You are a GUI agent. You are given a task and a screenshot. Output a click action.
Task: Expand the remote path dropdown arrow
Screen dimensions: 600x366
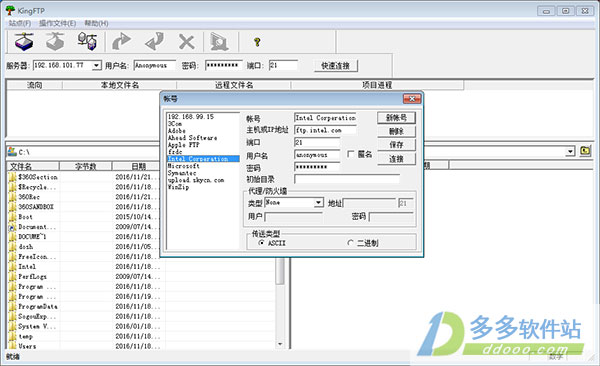[570, 151]
